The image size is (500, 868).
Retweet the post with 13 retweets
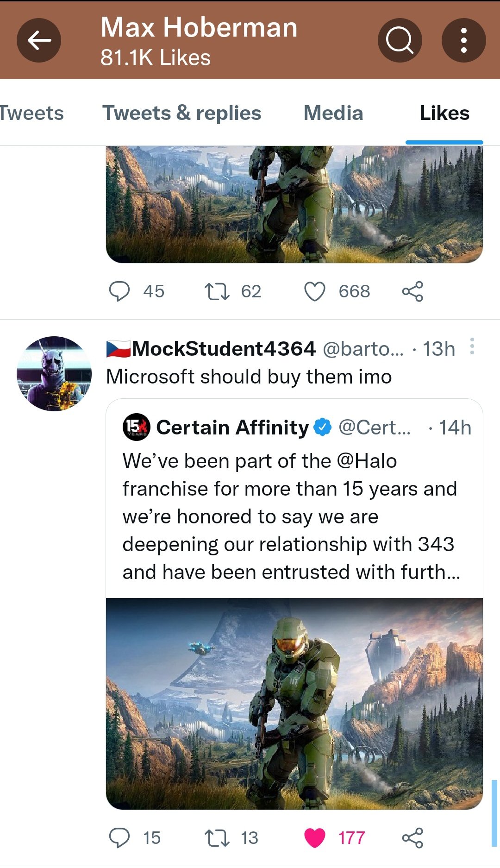pyautogui.click(x=217, y=838)
